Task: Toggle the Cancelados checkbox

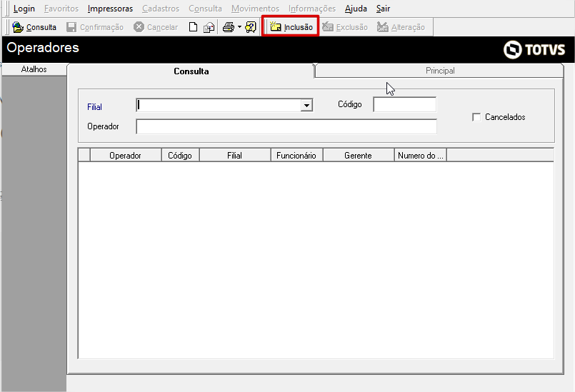Action: pyautogui.click(x=476, y=117)
